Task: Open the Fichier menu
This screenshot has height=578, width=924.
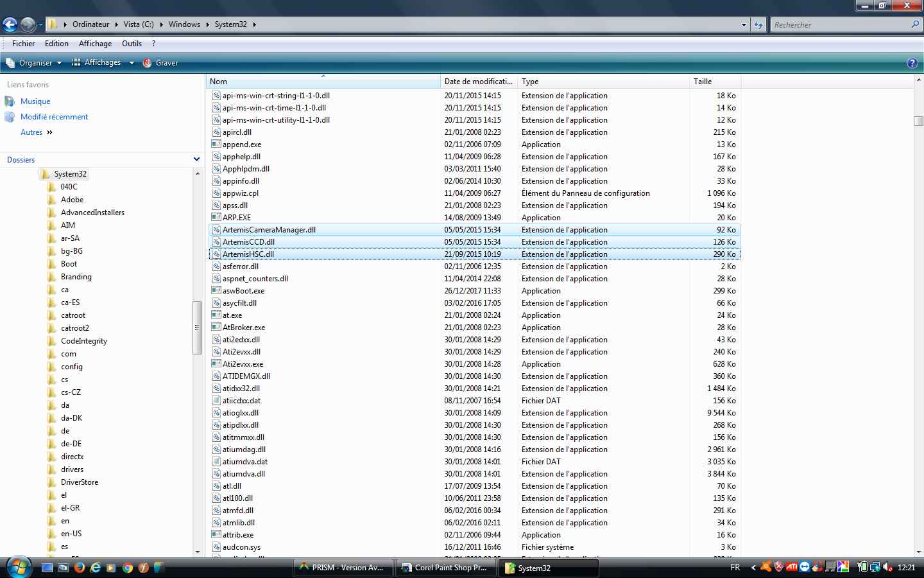Action: (23, 44)
